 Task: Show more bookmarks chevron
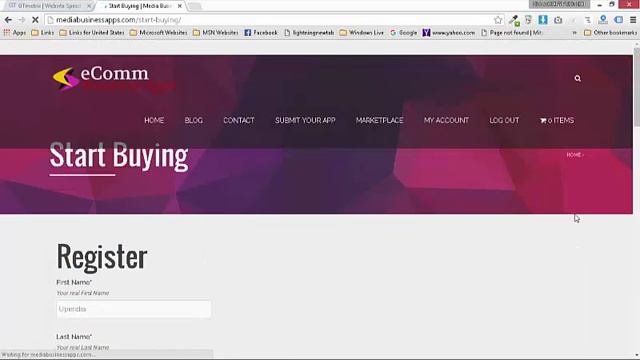[574, 33]
